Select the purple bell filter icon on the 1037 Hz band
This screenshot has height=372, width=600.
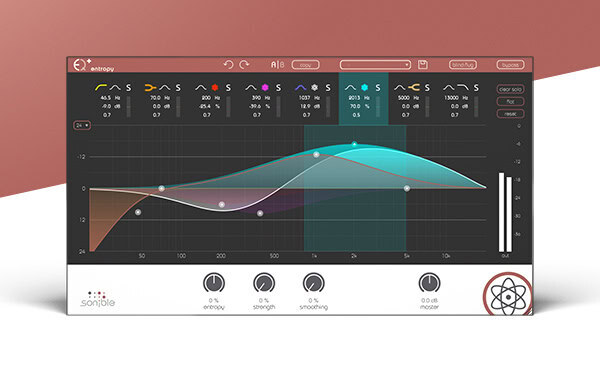click(x=300, y=88)
